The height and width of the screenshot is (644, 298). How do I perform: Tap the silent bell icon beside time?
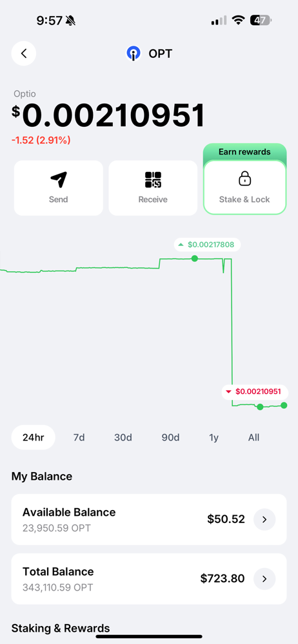point(71,21)
